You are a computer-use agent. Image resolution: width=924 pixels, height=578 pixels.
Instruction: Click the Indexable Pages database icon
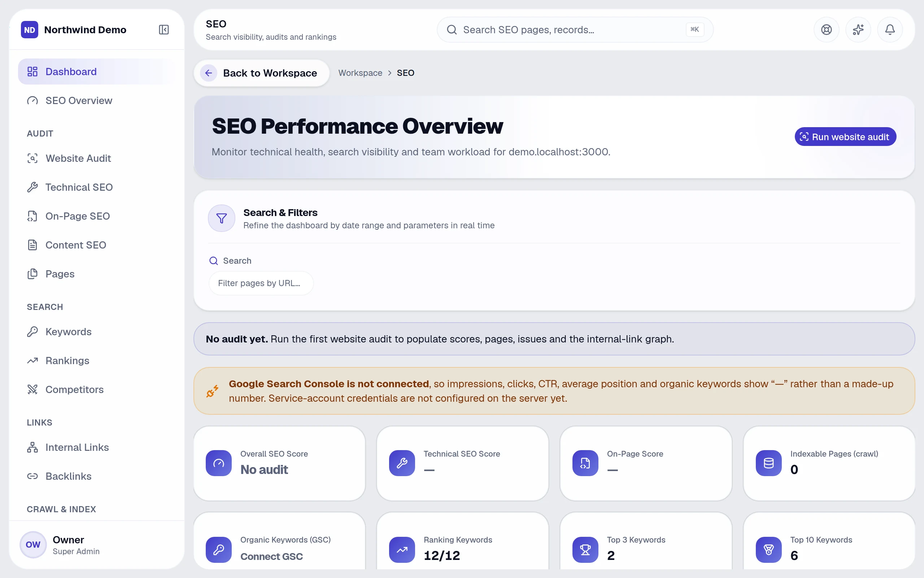tap(768, 463)
